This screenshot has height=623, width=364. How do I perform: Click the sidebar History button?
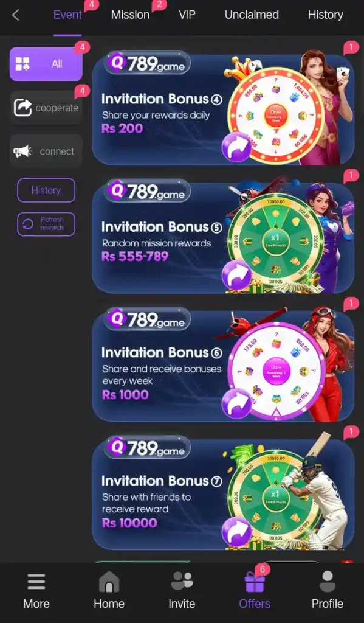point(46,190)
